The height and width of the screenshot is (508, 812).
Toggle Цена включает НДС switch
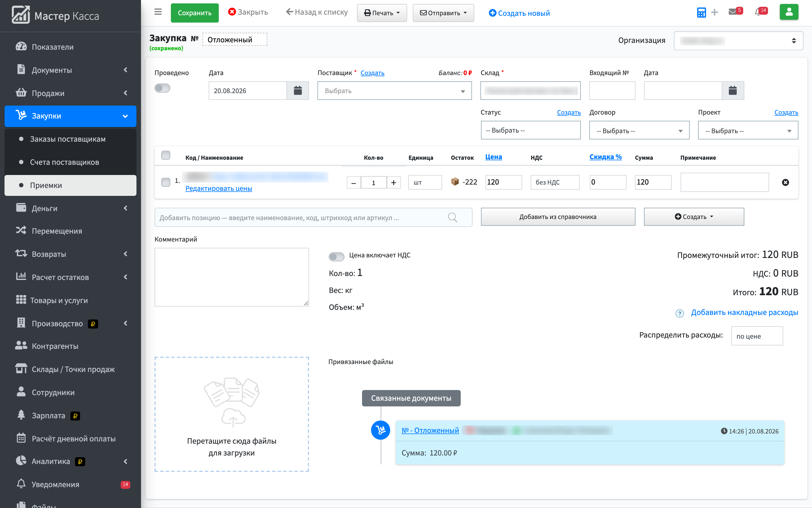(x=337, y=256)
